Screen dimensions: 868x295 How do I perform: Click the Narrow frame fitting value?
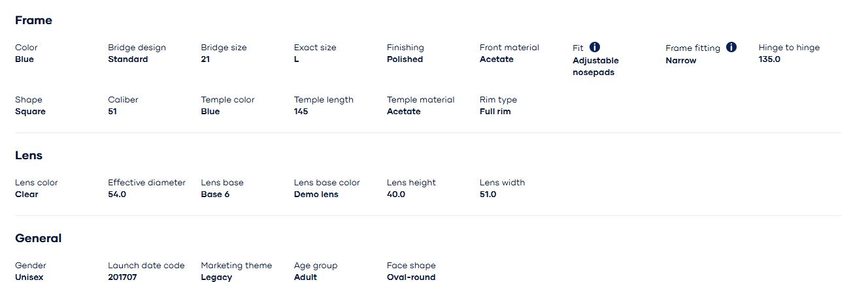680,61
